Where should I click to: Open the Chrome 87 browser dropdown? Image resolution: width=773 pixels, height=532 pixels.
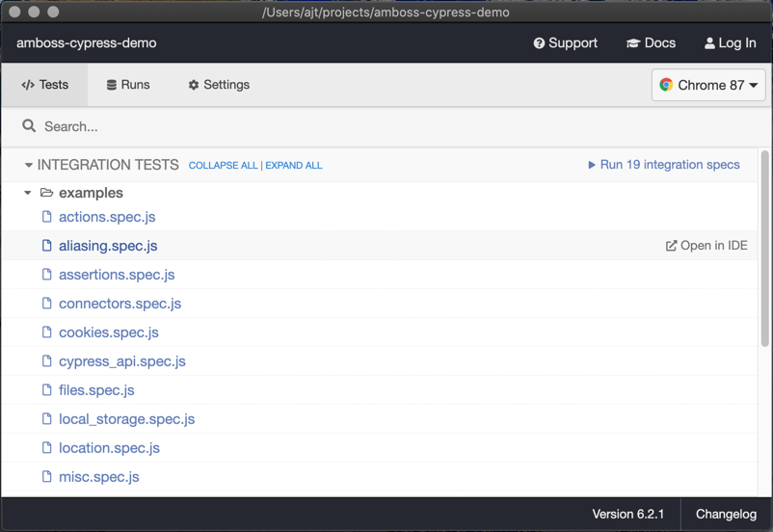click(x=708, y=85)
